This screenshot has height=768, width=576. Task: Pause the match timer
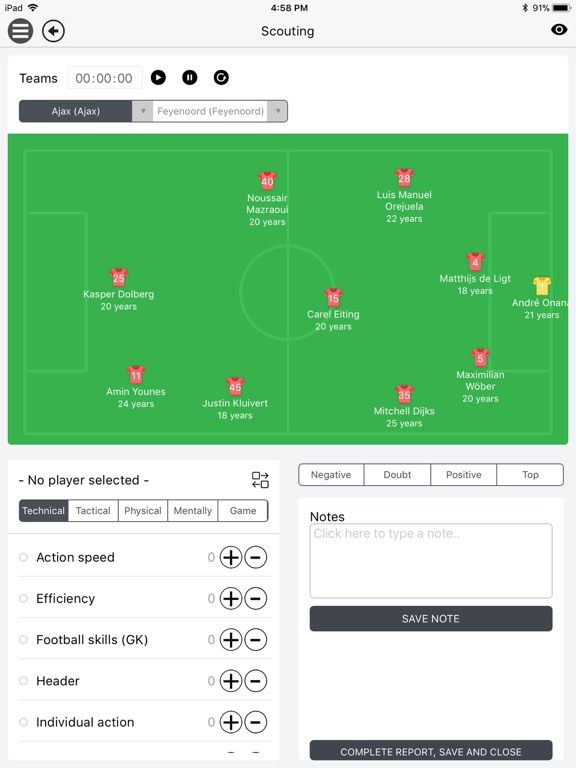190,77
